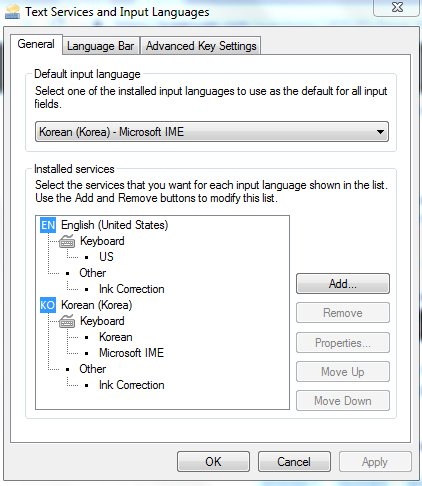Viewport: 422px width, 486px height.
Task: Click the Move Up button
Action: tap(343, 371)
